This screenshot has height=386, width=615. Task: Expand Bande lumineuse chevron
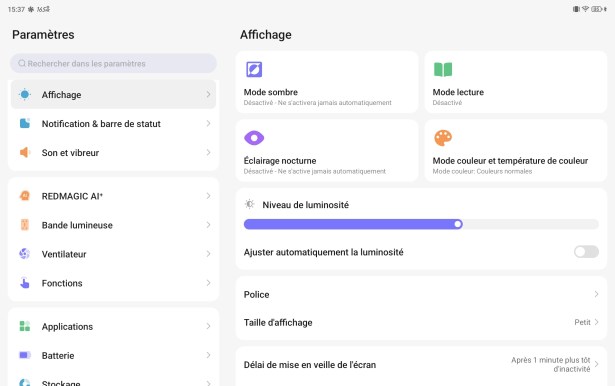click(208, 225)
